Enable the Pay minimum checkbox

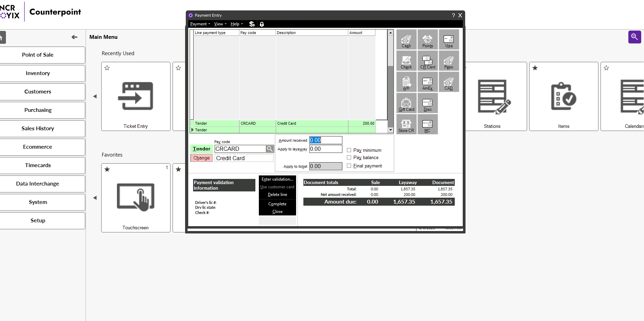click(349, 150)
